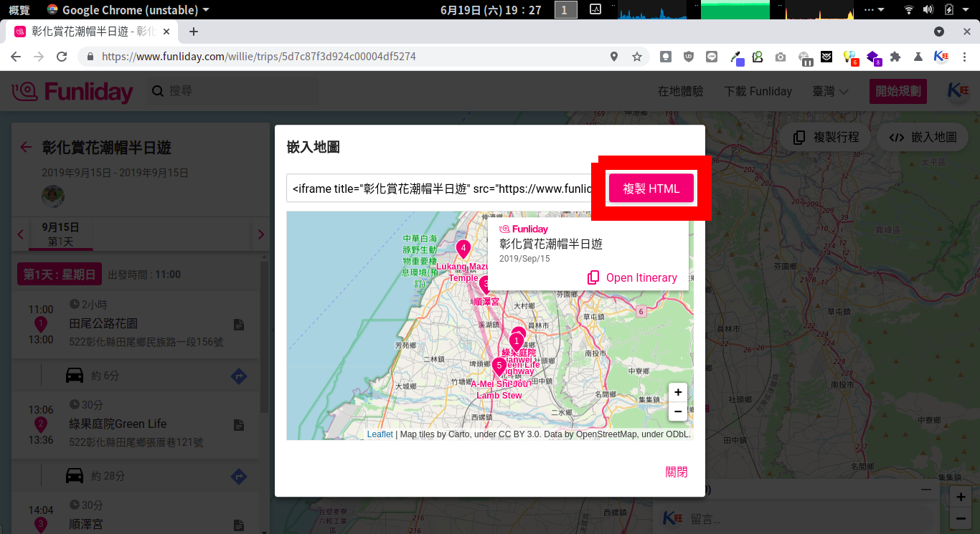The width and height of the screenshot is (980, 534).
Task: Open the Leaflet attribution link
Action: coord(380,434)
